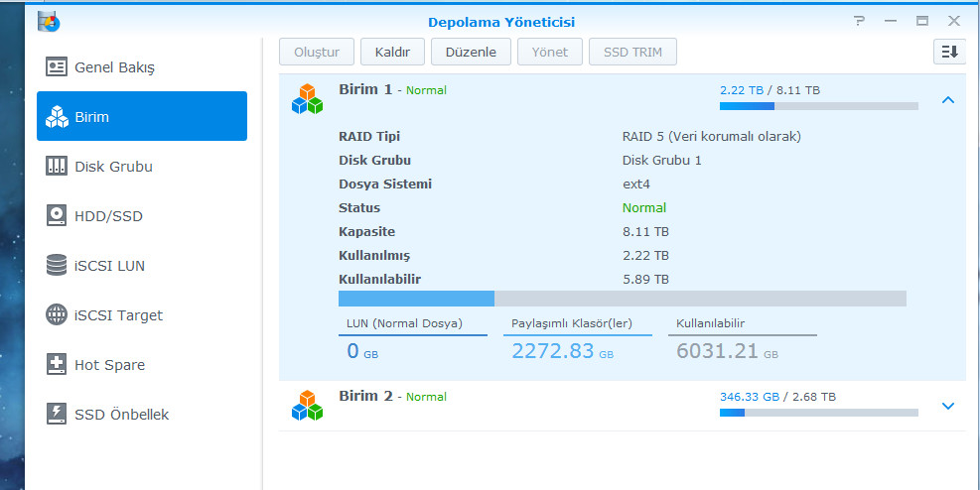Click the HDD/SSD drive icon

coord(57,216)
